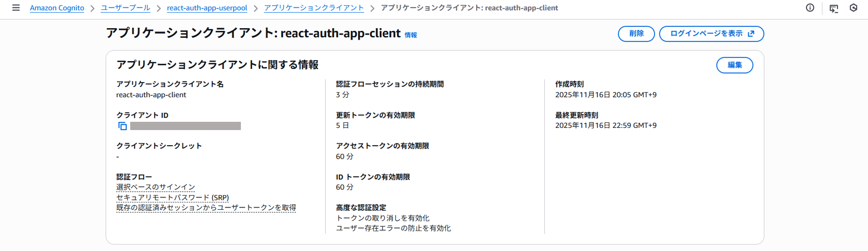Open the CloudShell console icon
The image size is (868, 251).
(834, 8)
